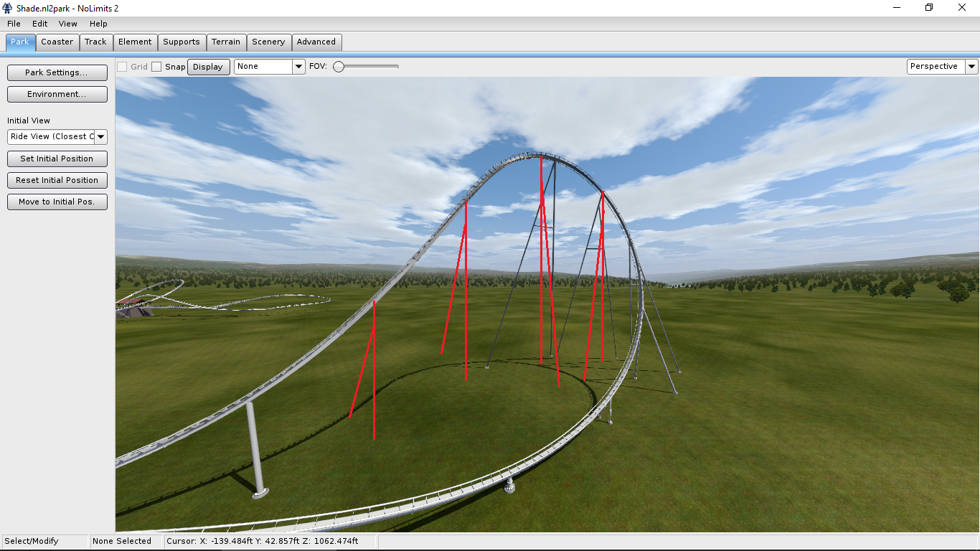The image size is (980, 551).
Task: Switch to the Terrain tab
Action: [226, 42]
